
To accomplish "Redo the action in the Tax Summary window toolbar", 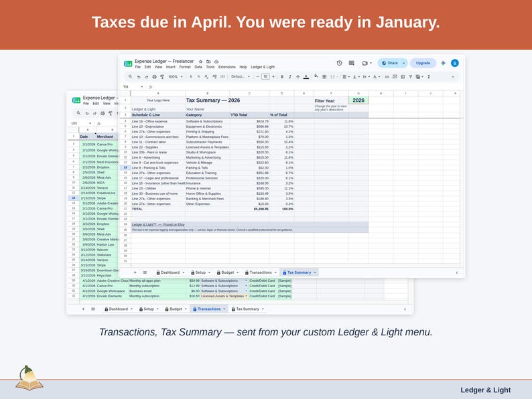I will (x=147, y=77).
